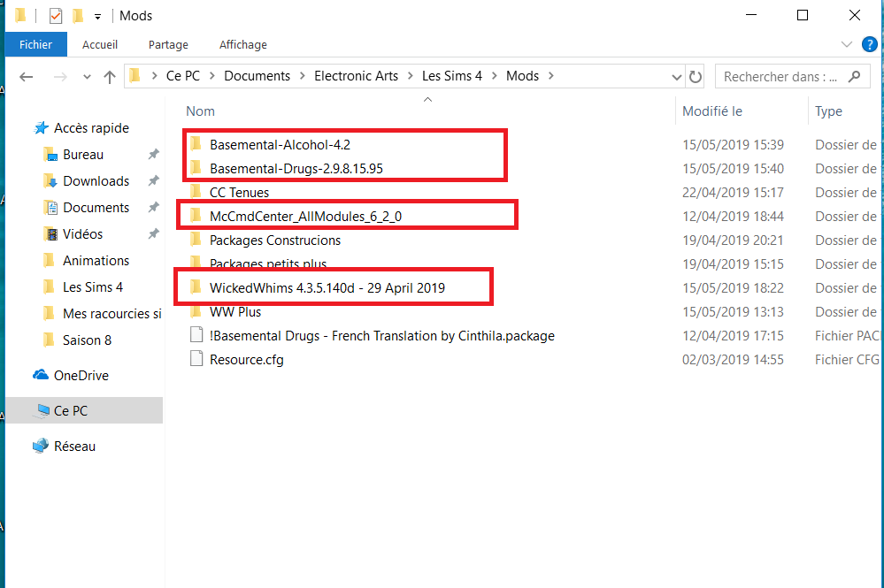The width and height of the screenshot is (884, 588).
Task: Open Documents in the sidebar
Action: coord(96,207)
